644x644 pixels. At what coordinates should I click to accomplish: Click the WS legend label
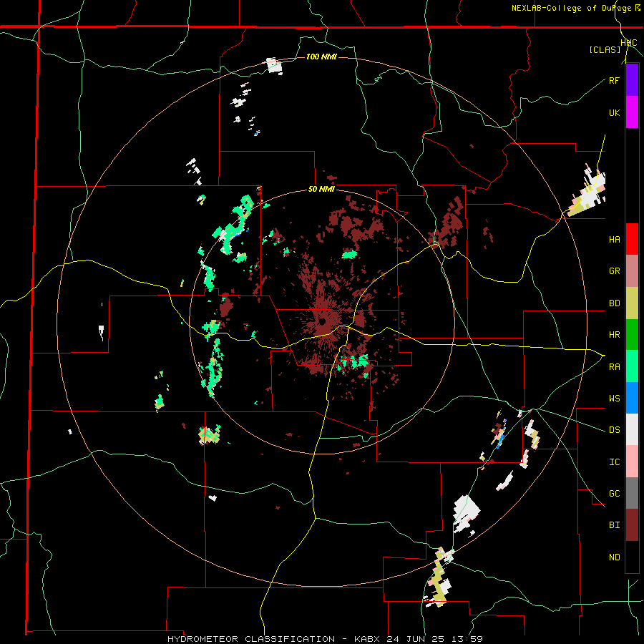coord(614,399)
